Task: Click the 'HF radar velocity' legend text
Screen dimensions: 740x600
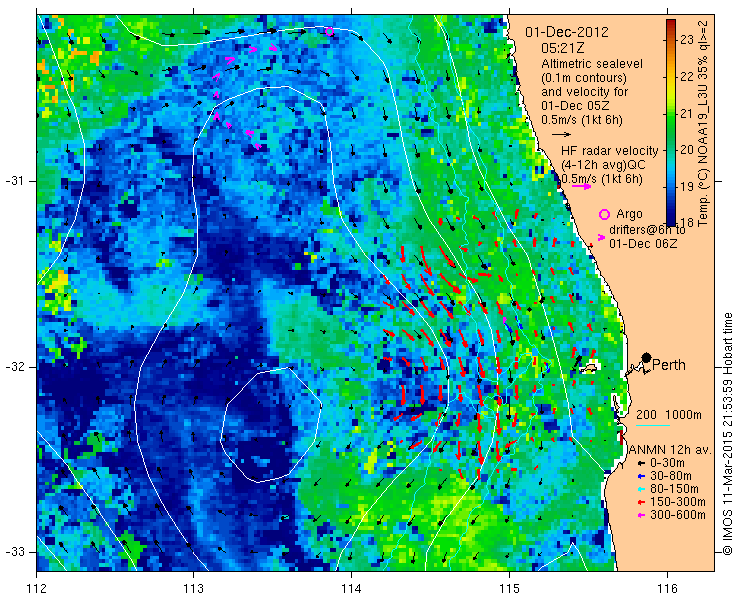Action: [609, 151]
